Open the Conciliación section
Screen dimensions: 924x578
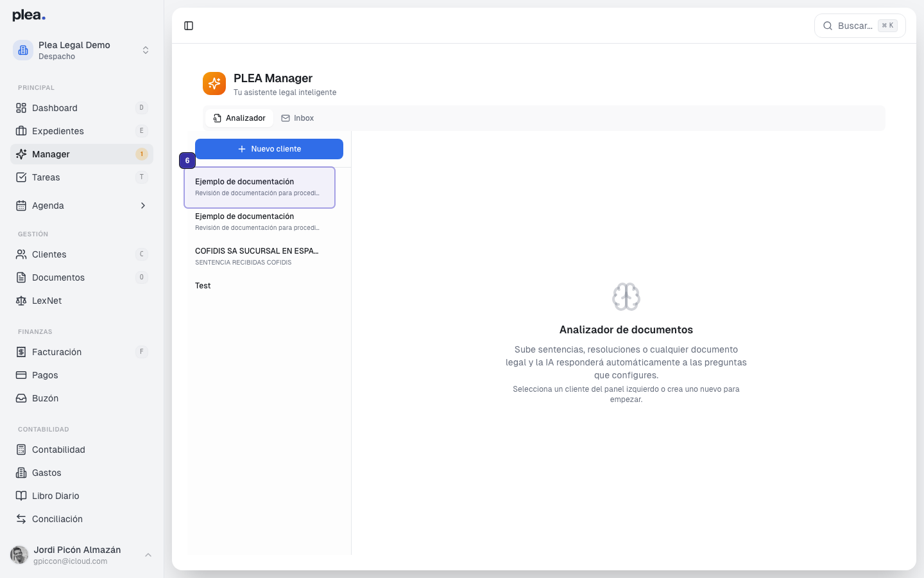57,519
